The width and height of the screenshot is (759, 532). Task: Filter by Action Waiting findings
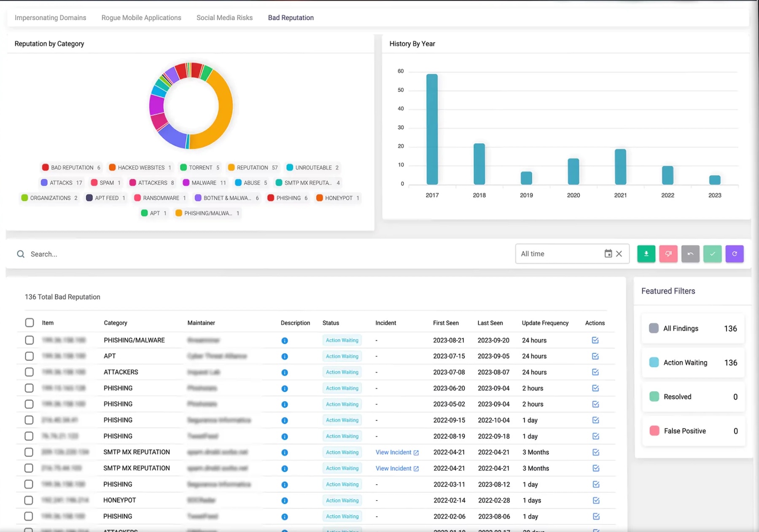point(693,363)
